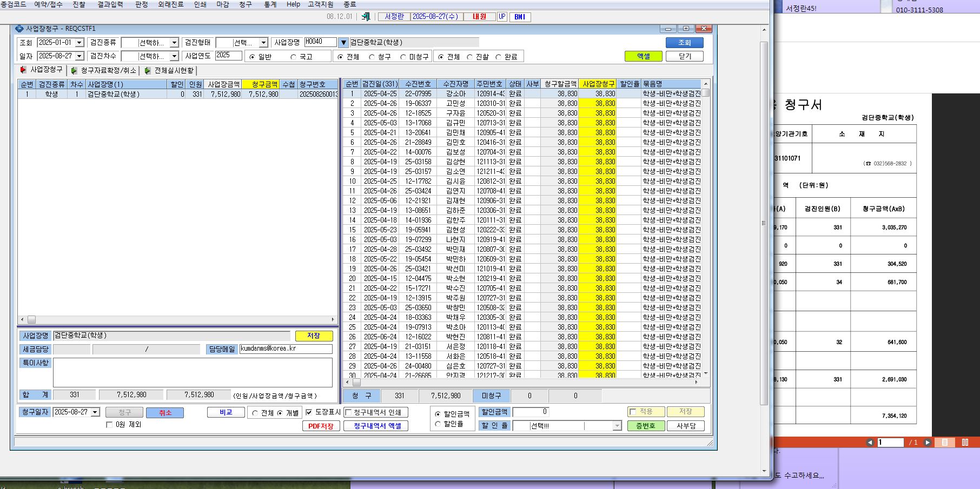The height and width of the screenshot is (489, 980).
Task: Switch report viewer to single page view
Action: pyautogui.click(x=945, y=442)
